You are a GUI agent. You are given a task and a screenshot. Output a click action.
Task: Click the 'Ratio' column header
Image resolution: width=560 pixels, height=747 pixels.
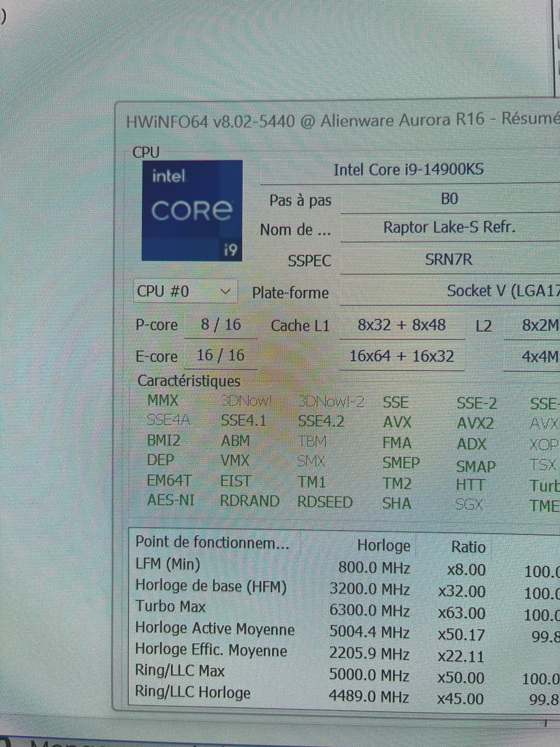(x=469, y=547)
